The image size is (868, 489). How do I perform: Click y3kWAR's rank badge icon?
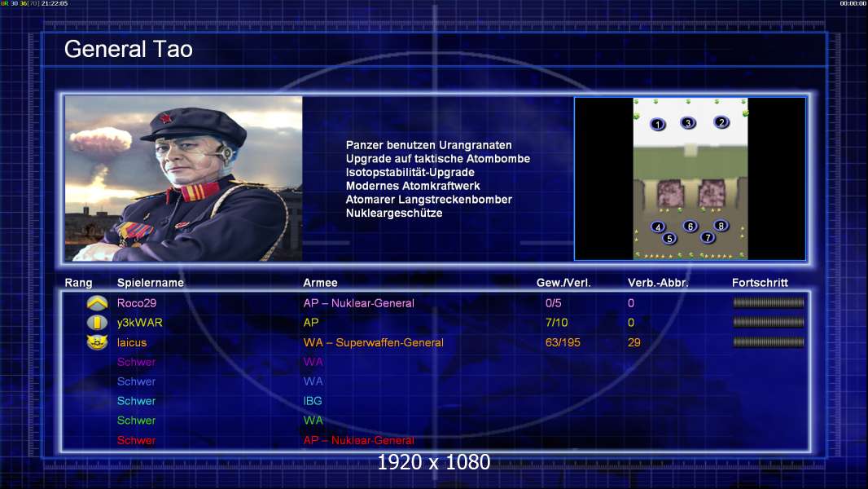pyautogui.click(x=98, y=322)
